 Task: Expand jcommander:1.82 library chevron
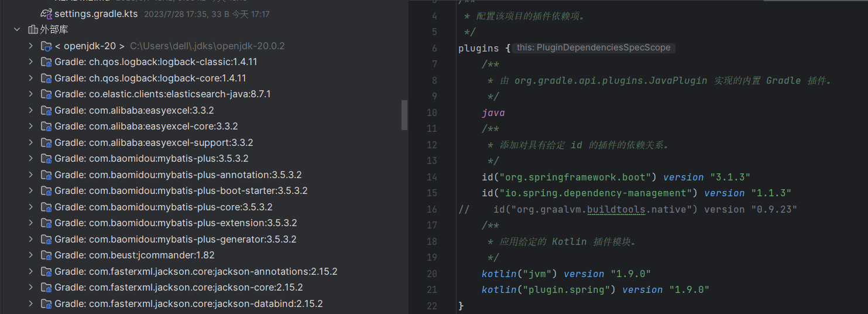pyautogui.click(x=31, y=255)
